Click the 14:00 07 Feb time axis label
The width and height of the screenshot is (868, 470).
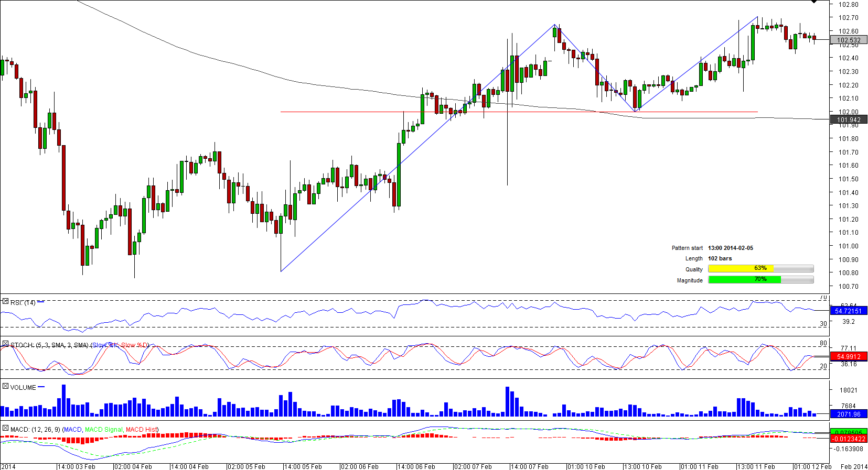[529, 466]
